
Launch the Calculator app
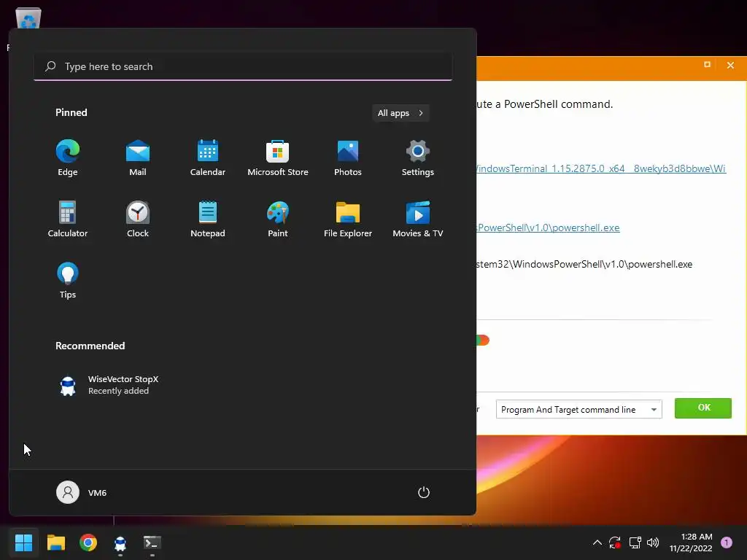(68, 219)
